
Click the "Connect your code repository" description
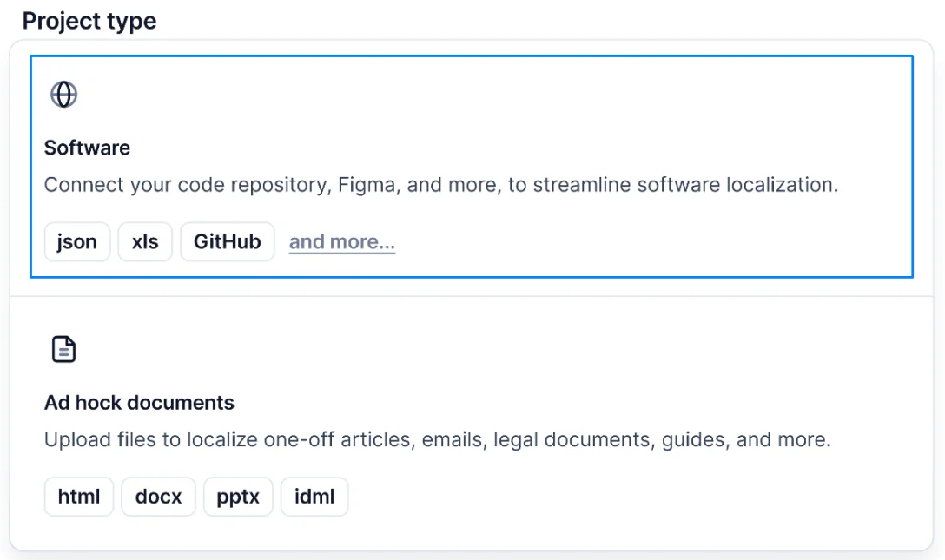(x=440, y=185)
